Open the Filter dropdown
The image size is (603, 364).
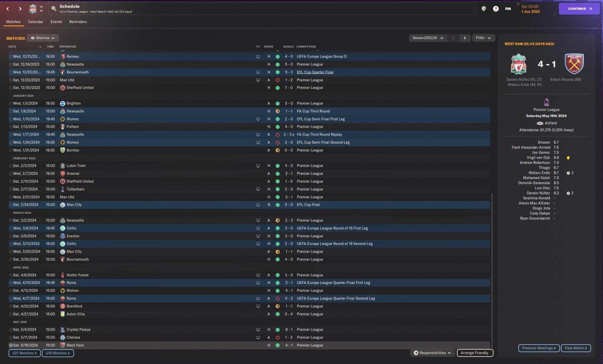pos(483,38)
